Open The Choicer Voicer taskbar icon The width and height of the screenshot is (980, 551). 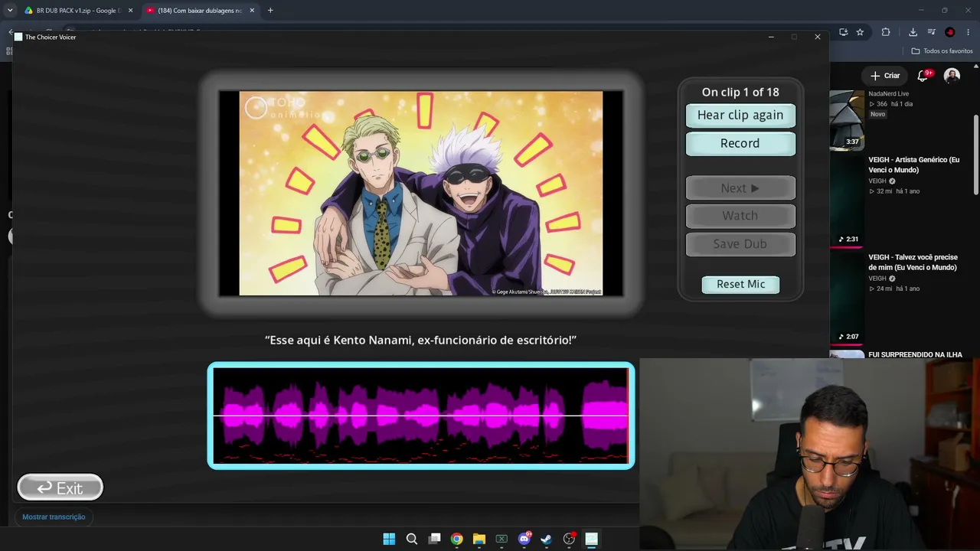591,539
